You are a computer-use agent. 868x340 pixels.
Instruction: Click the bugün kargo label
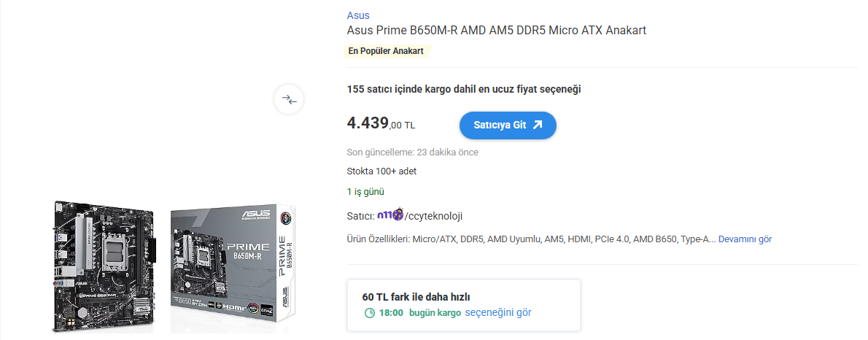point(435,313)
